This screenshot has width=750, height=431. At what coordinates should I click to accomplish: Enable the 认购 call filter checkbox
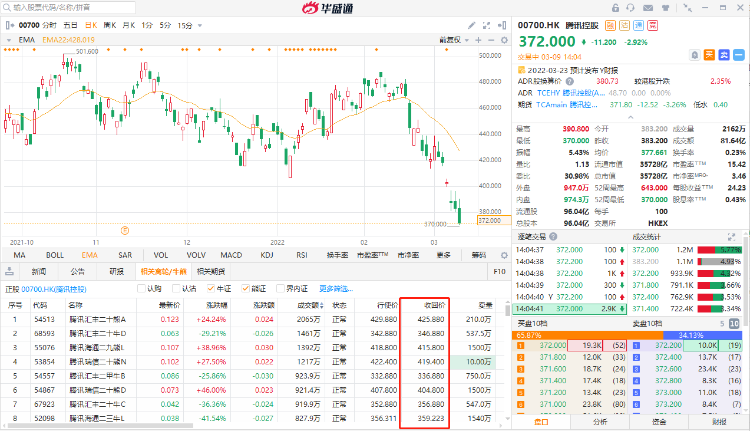pyautogui.click(x=141, y=288)
